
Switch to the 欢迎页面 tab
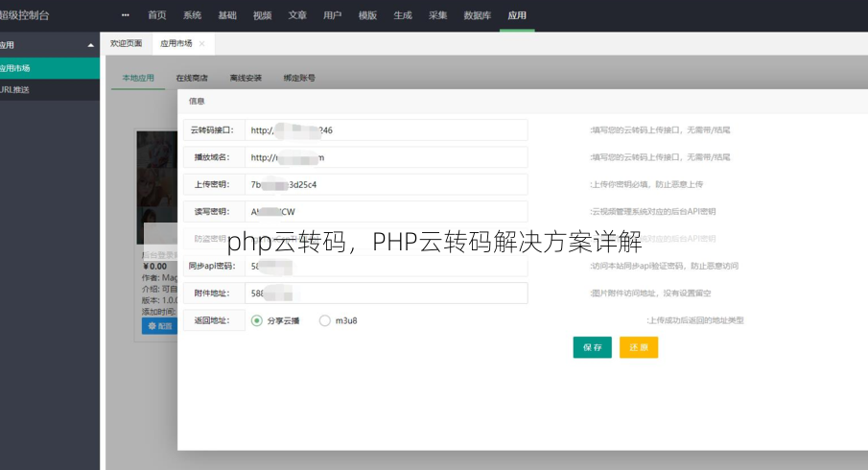127,44
